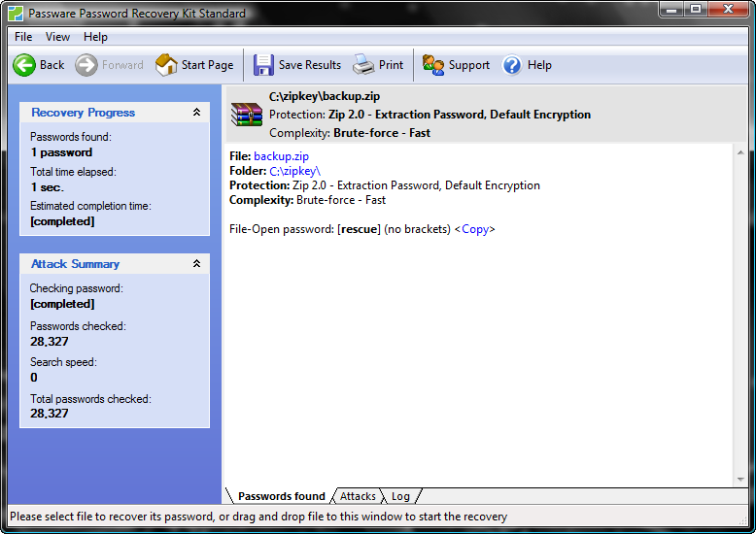Click the Print printer icon

click(363, 65)
